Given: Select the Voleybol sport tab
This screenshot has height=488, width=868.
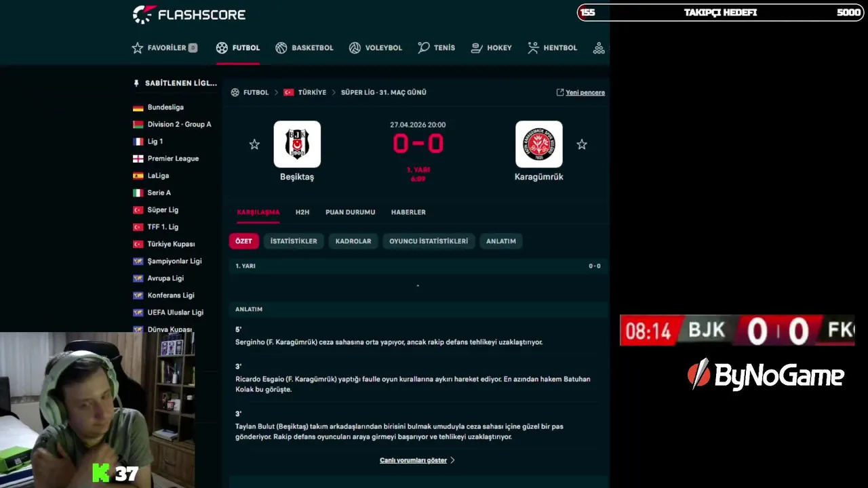Looking at the screenshot, I should 376,48.
